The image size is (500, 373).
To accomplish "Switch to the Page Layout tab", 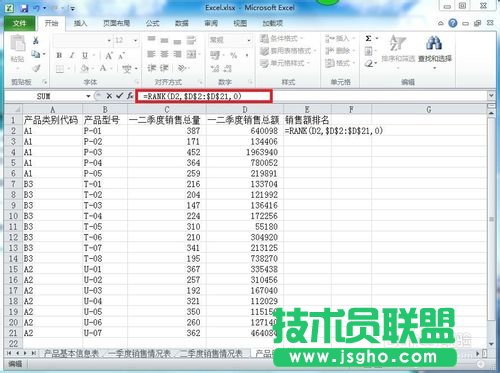I will tap(117, 23).
